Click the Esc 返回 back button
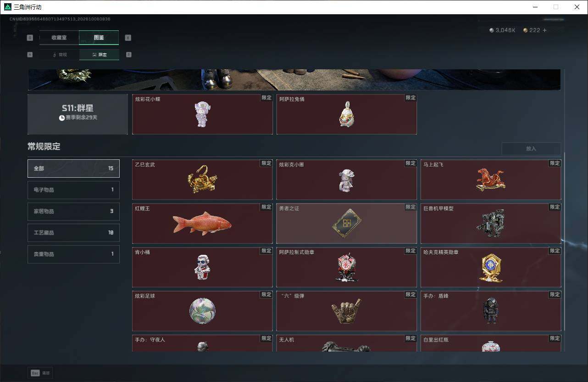Image resolution: width=588 pixels, height=382 pixels. (x=40, y=373)
